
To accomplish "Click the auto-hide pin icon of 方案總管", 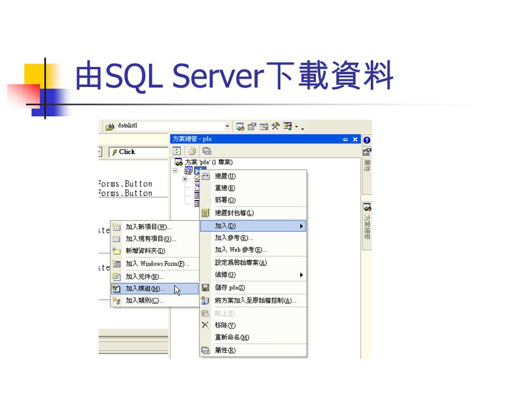I will tap(345, 140).
